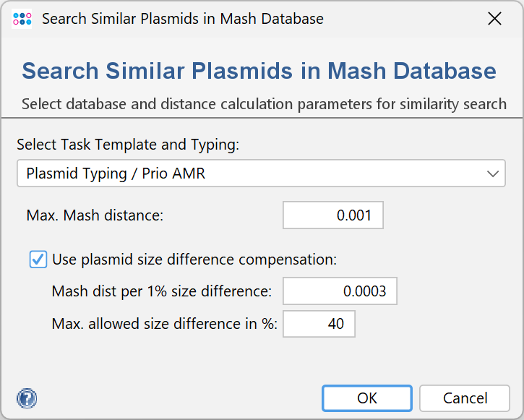Image resolution: width=524 pixels, height=420 pixels.
Task: Click the 'Use plasmid size difference compensation' label
Action: point(194,260)
